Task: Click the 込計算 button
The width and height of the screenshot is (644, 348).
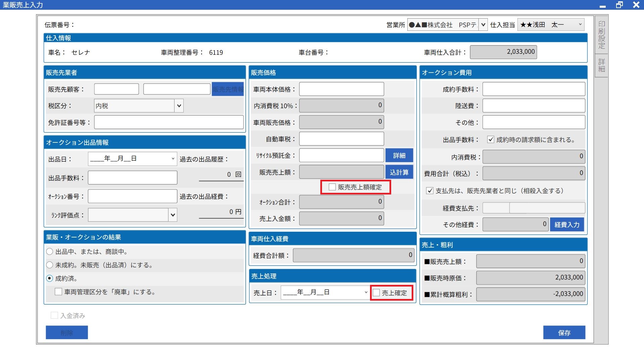Action: [399, 172]
